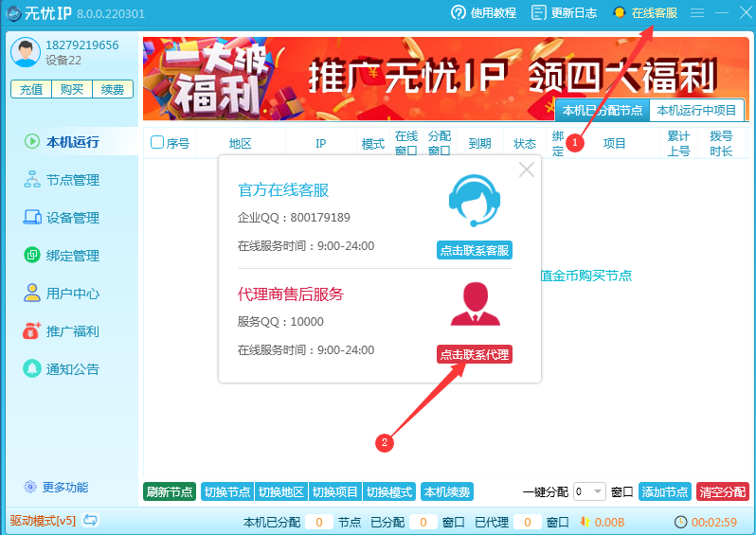Click the 本机运行 play icon
Screen dimensions: 756x535
click(32, 141)
